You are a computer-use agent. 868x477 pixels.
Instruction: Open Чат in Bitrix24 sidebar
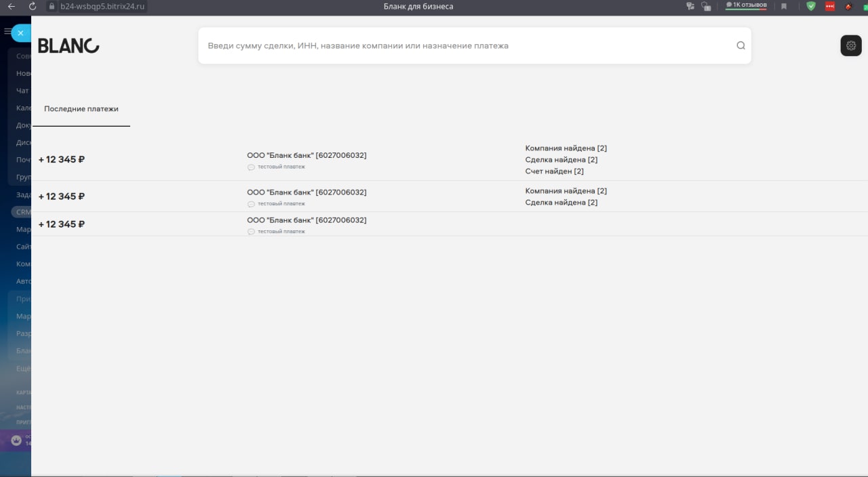point(22,91)
